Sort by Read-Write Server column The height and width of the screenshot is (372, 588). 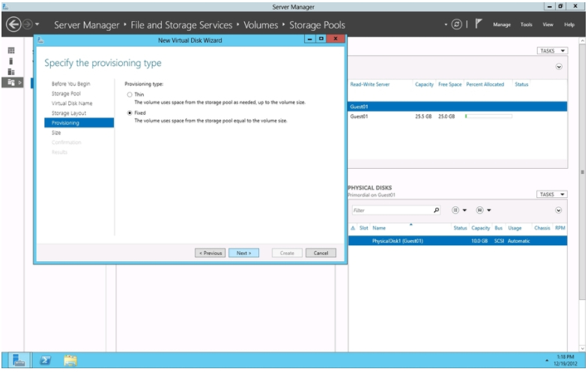pyautogui.click(x=370, y=85)
